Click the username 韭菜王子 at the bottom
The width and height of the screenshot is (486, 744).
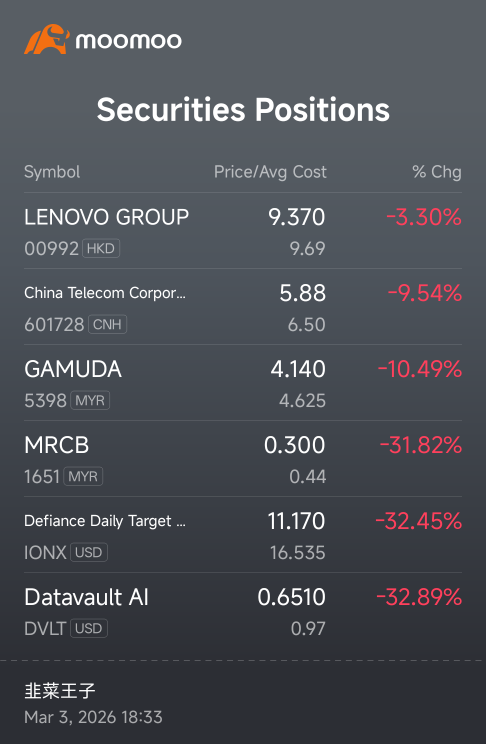pos(60,690)
